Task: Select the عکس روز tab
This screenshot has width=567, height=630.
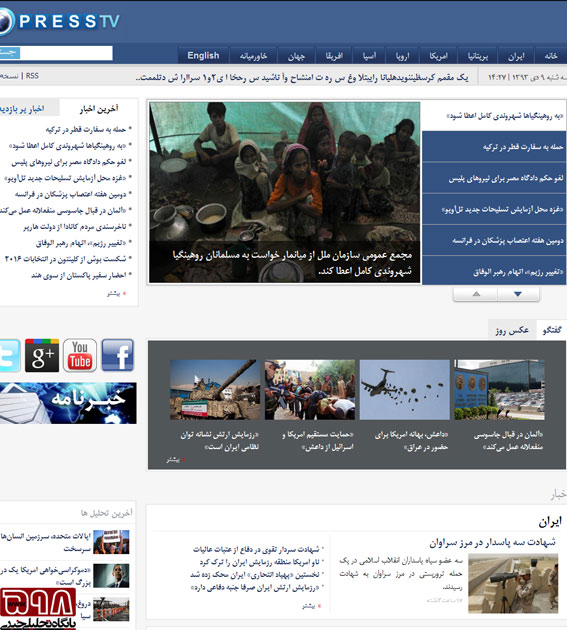Action: point(512,330)
